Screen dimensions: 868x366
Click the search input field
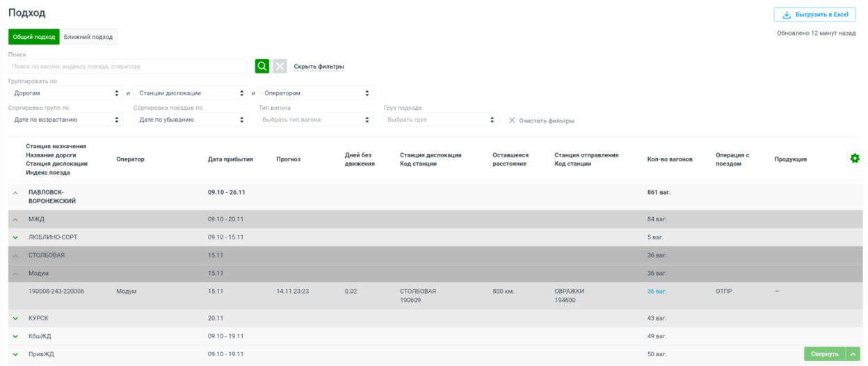tap(128, 66)
